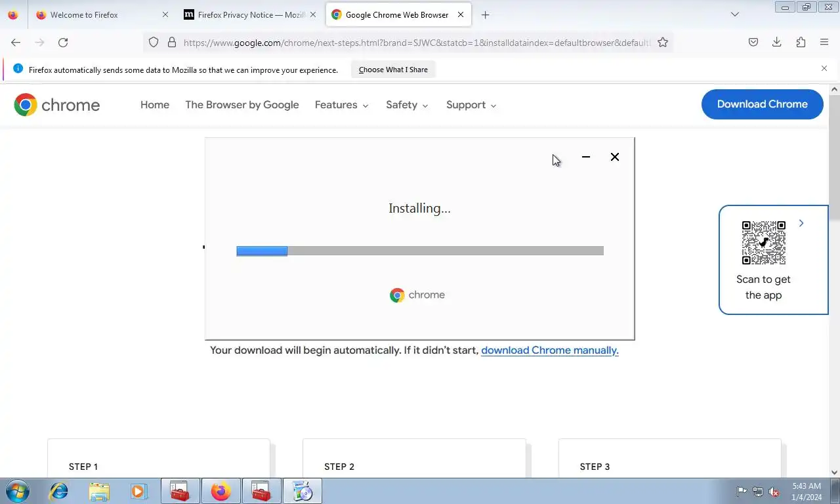
Task: Click the site security padlock icon
Action: pos(172,43)
